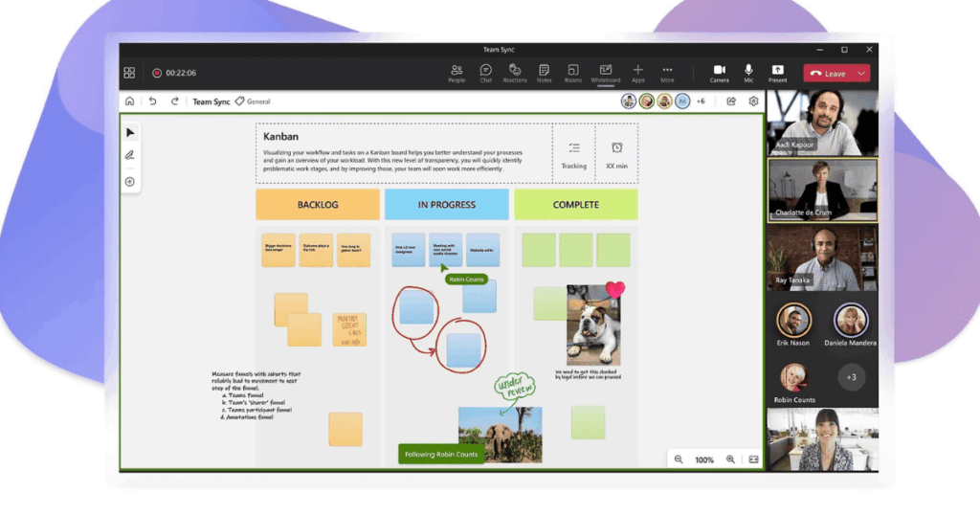Open meeting Notes
980x515 pixels.
click(x=544, y=73)
